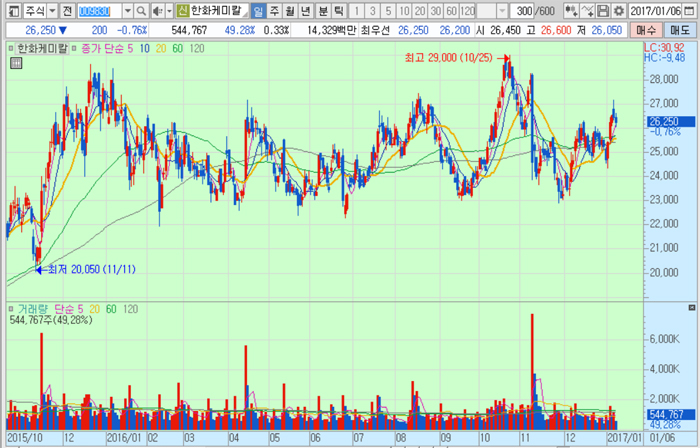Switch to weekly (주) chart period
The image size is (700, 448).
[x=275, y=10]
